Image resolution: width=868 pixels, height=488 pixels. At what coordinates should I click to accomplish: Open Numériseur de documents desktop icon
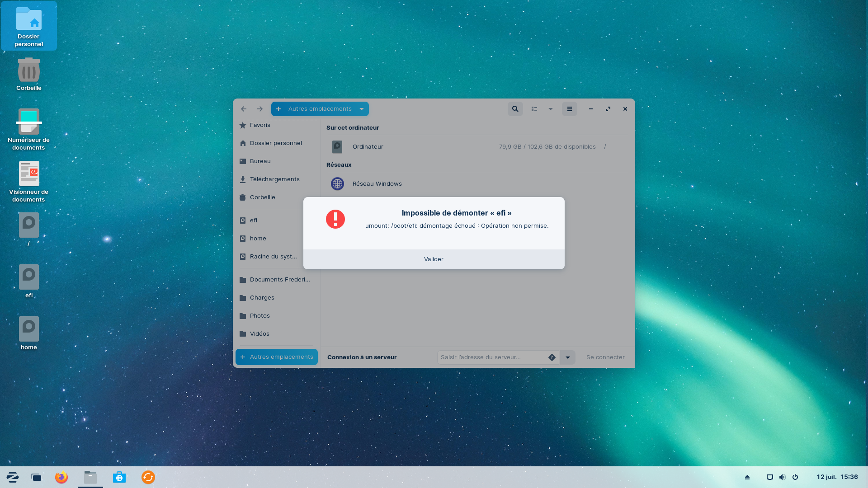point(29,129)
